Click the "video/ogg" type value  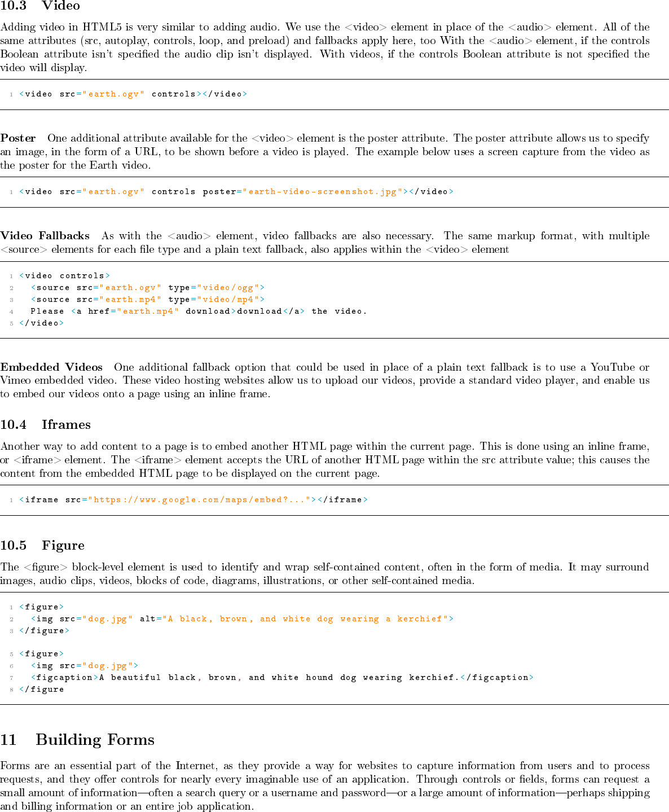(228, 288)
